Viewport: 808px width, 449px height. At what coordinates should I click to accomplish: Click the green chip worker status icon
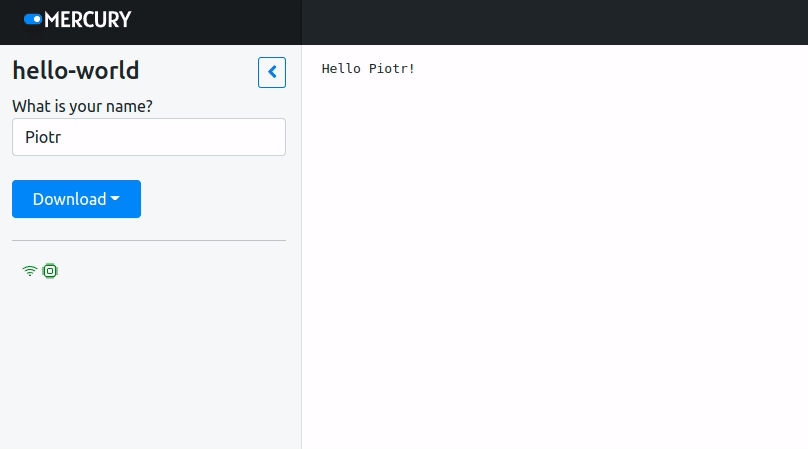click(50, 271)
